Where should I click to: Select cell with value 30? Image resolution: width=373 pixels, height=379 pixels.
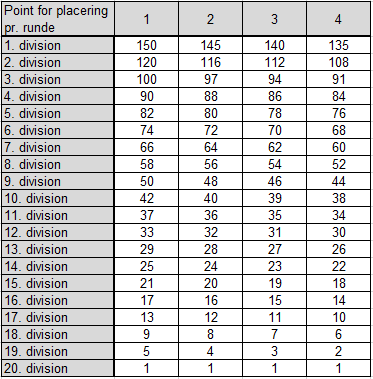click(338, 232)
